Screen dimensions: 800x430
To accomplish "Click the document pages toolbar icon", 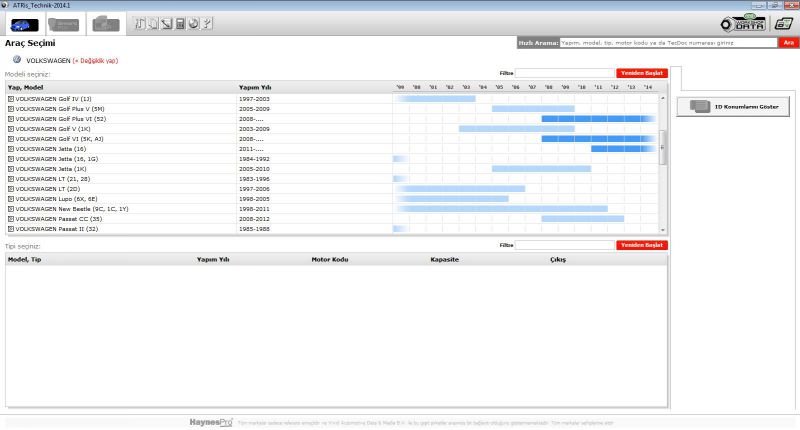I will [153, 23].
